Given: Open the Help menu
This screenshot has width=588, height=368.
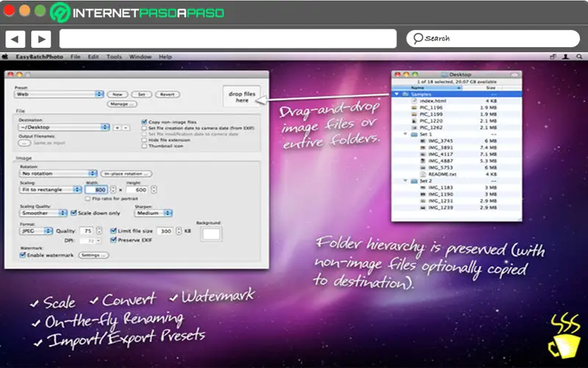Looking at the screenshot, I should [165, 57].
